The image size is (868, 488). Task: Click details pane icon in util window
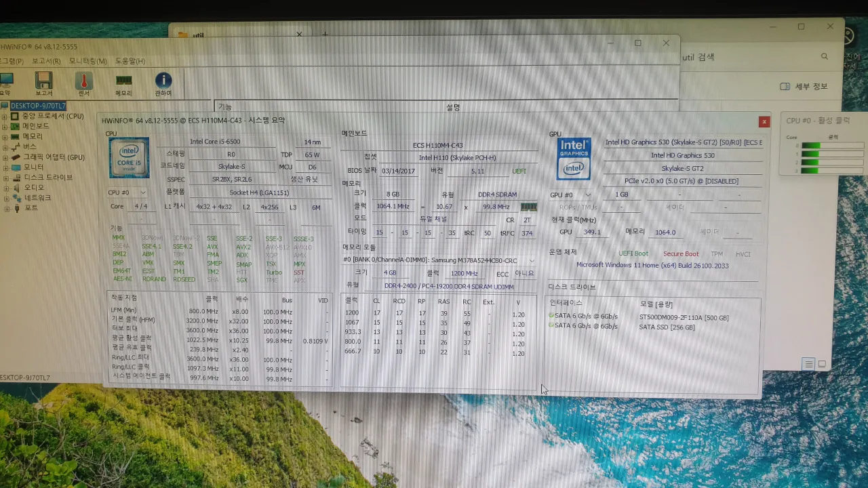785,86
